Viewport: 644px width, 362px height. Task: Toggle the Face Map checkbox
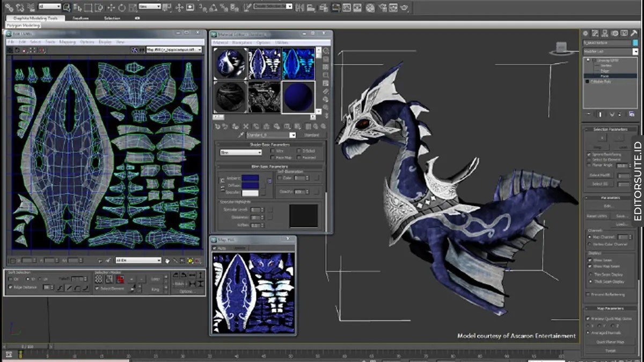273,158
